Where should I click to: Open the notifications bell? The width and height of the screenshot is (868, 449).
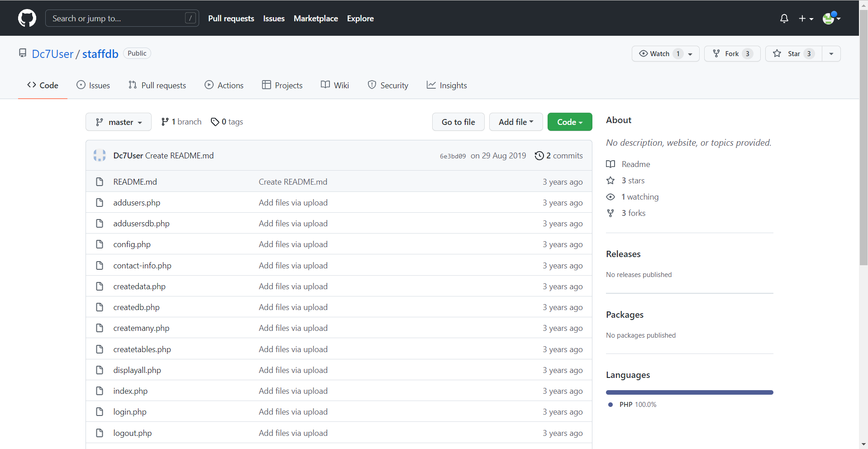tap(784, 19)
